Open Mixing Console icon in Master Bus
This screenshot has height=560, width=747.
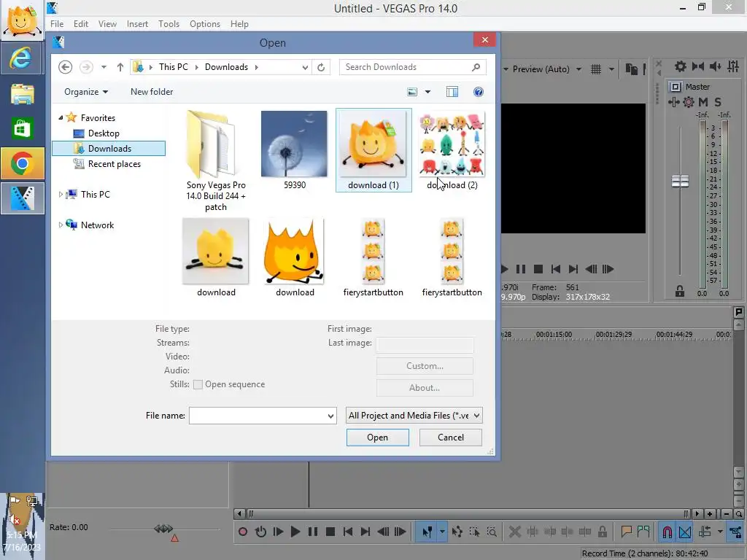(x=733, y=66)
